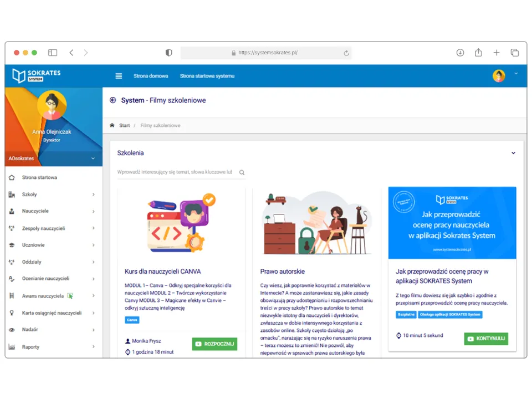The height and width of the screenshot is (399, 532).
Task: Toggle the browser sidebar icon
Action: [x=53, y=53]
